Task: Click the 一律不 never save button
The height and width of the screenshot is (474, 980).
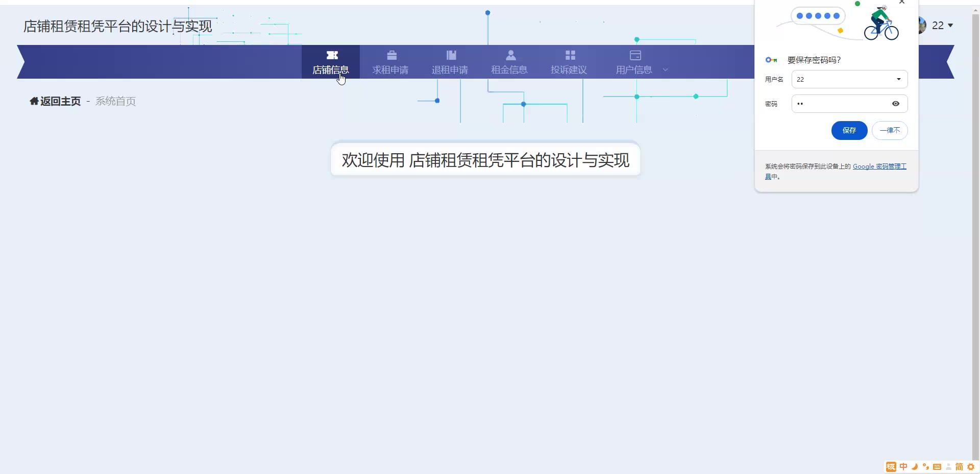Action: [890, 130]
